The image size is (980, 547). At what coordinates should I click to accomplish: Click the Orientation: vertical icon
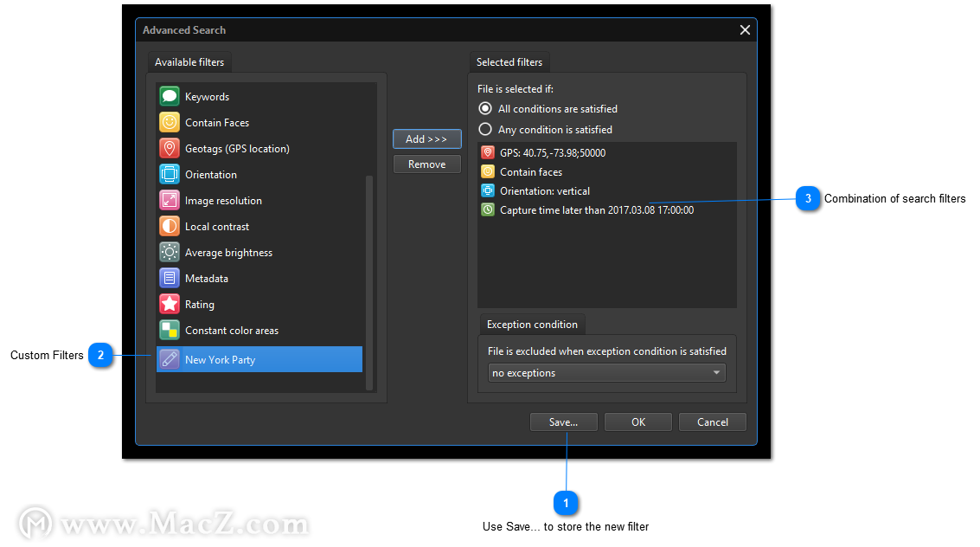coord(488,190)
